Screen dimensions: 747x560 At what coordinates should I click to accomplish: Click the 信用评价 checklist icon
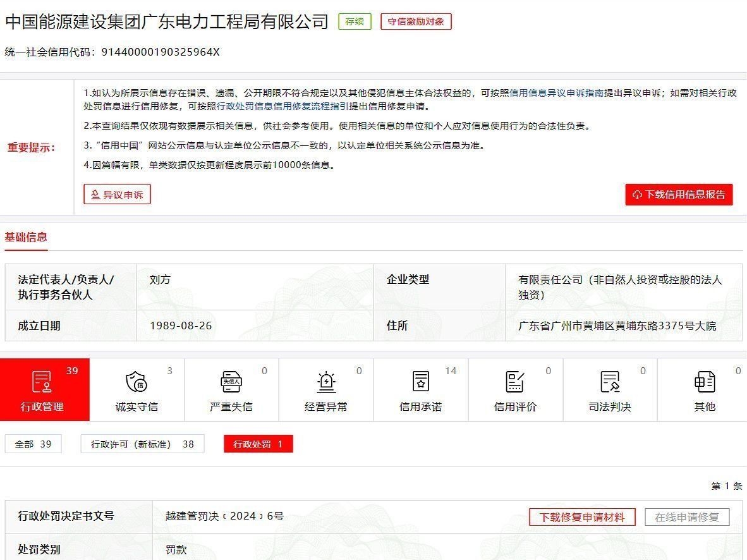[x=515, y=382]
